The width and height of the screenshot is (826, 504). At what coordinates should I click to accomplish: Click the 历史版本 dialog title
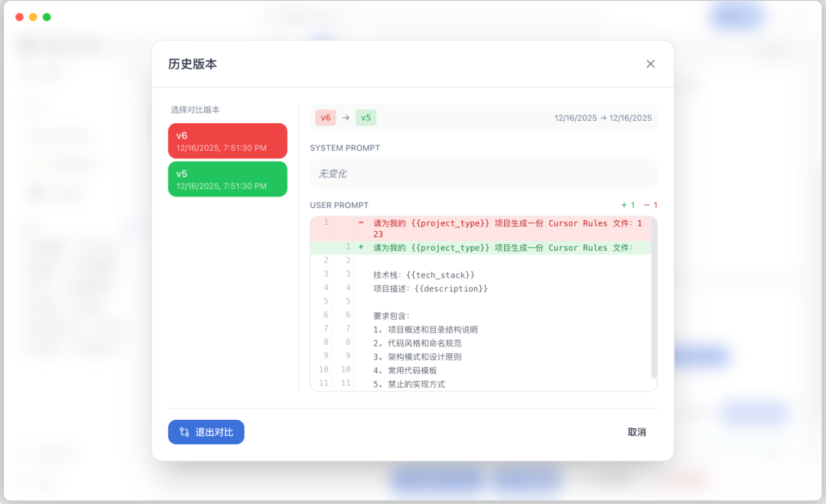click(x=192, y=63)
